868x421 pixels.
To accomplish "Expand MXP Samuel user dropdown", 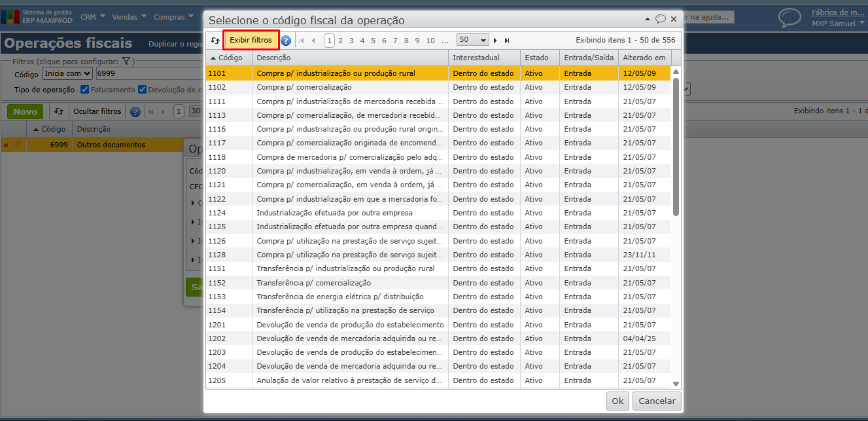I will point(838,24).
